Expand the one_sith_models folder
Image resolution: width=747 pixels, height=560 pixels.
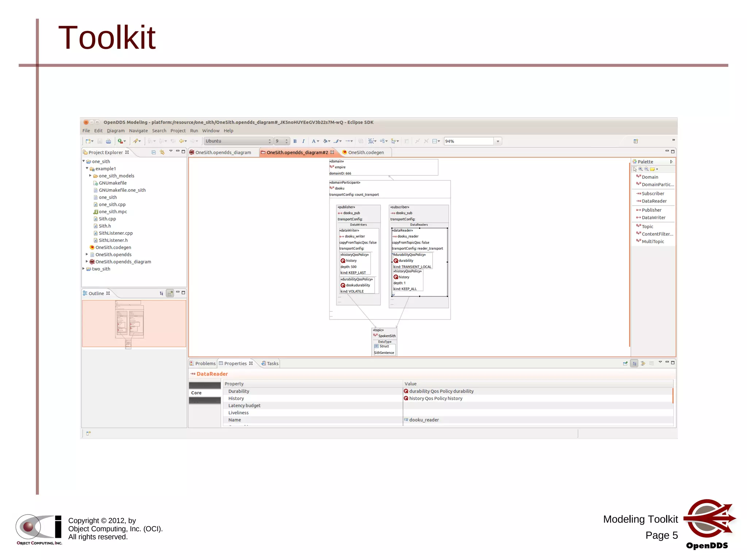coord(90,176)
